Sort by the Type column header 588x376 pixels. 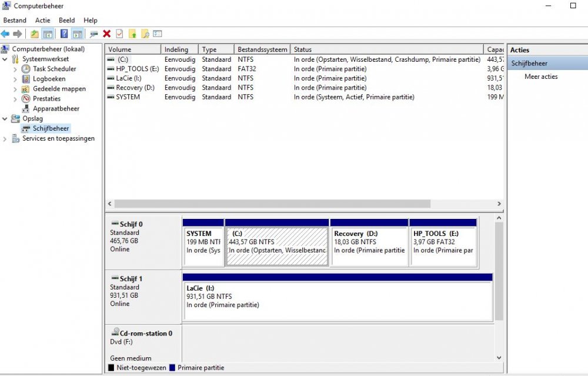click(216, 49)
